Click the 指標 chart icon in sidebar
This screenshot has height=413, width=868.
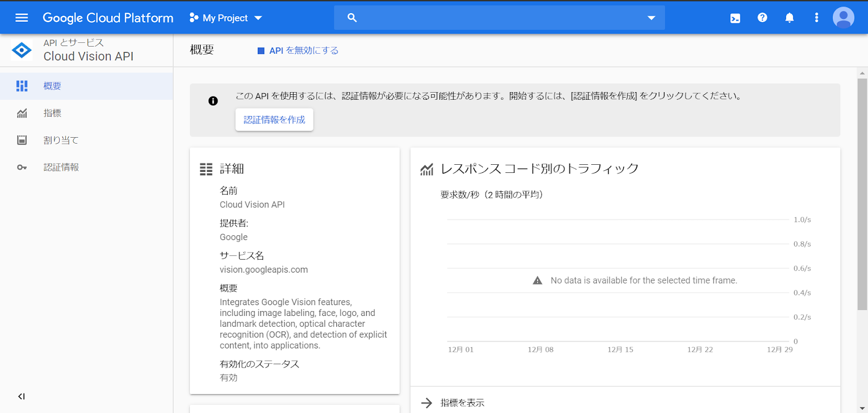point(22,113)
